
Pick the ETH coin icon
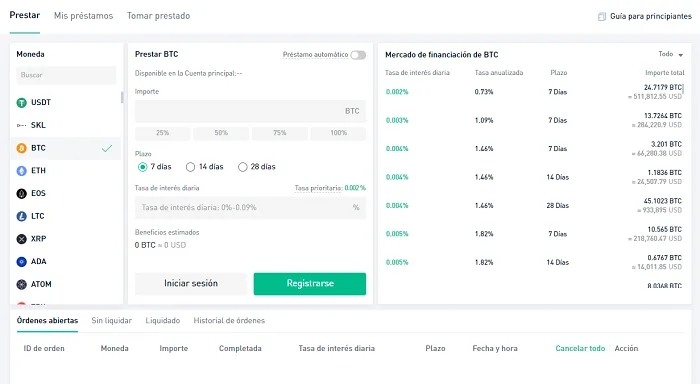coord(21,171)
